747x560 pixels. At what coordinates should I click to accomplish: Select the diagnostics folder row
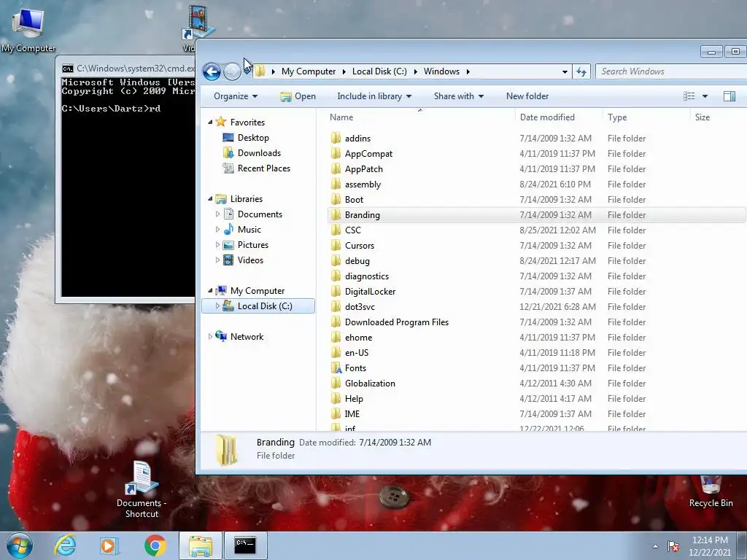537,276
